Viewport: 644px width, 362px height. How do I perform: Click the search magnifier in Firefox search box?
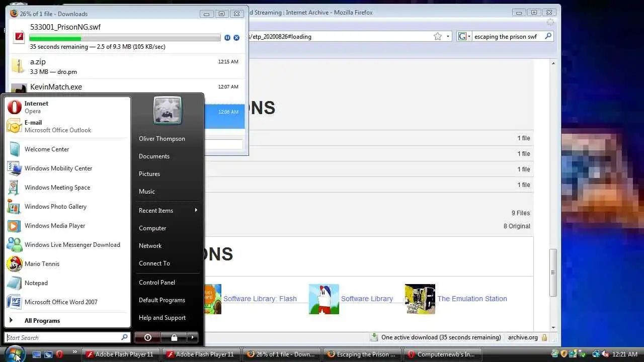548,36
